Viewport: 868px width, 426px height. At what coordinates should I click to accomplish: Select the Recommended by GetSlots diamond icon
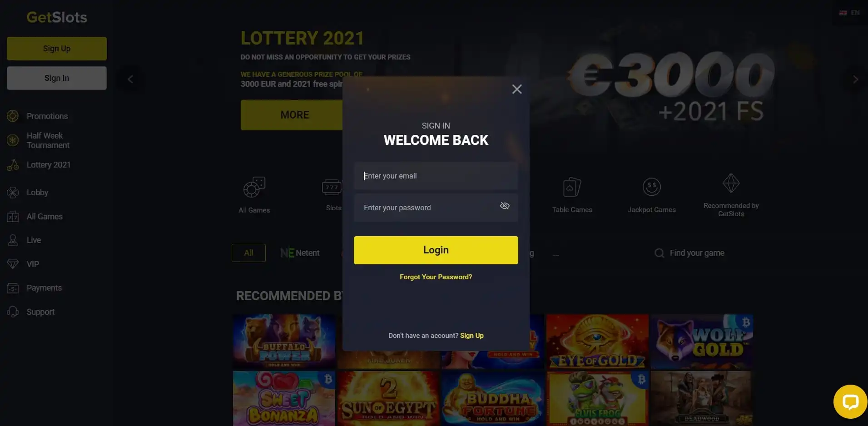pos(731,183)
